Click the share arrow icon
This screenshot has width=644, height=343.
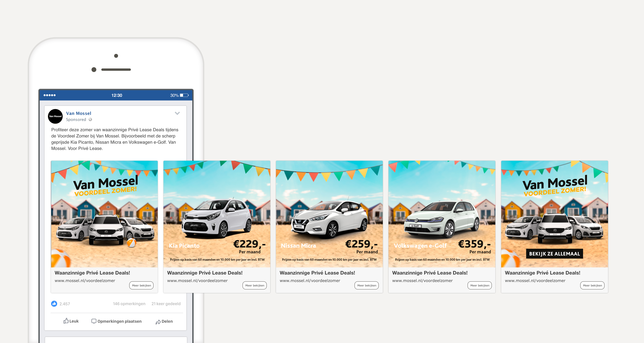coord(158,322)
